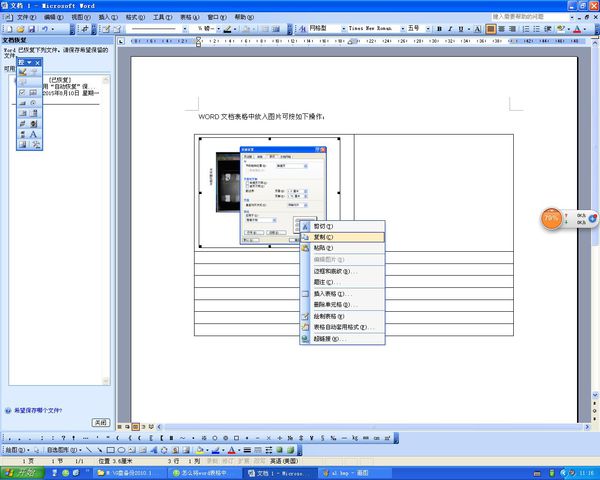Click Insert Diagram icon in drawing toolbar
Viewport: 600px width, 480px height.
click(164, 450)
